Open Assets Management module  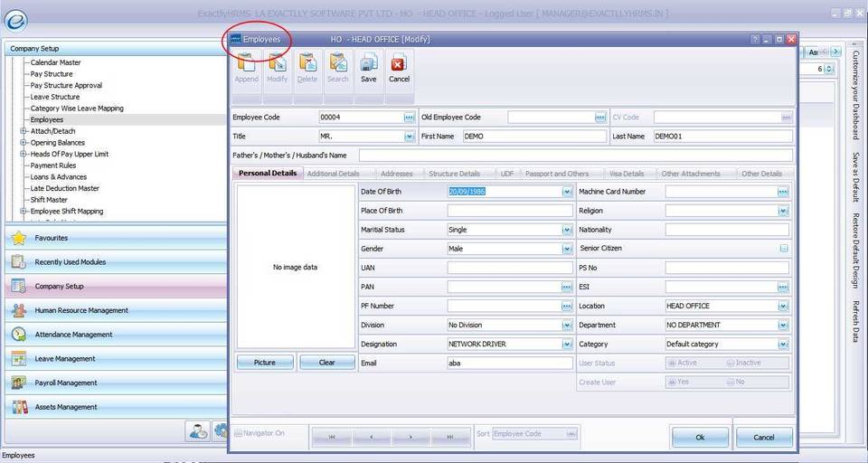click(x=65, y=407)
